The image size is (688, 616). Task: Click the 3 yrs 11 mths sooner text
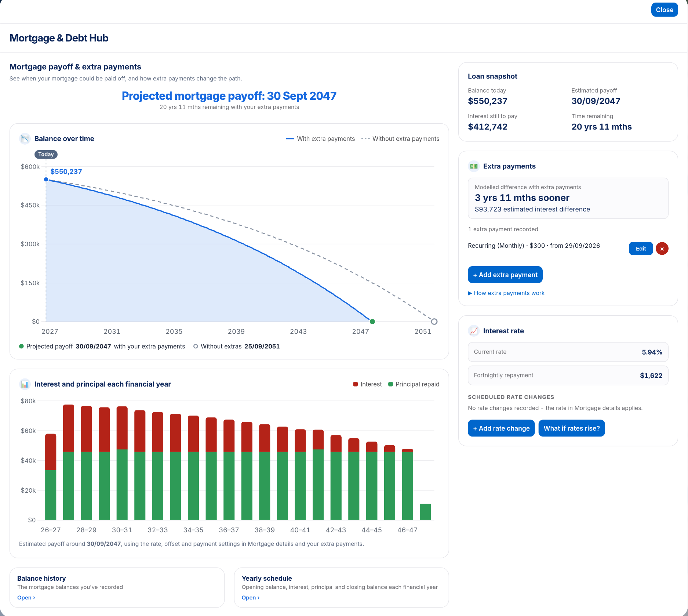(522, 198)
